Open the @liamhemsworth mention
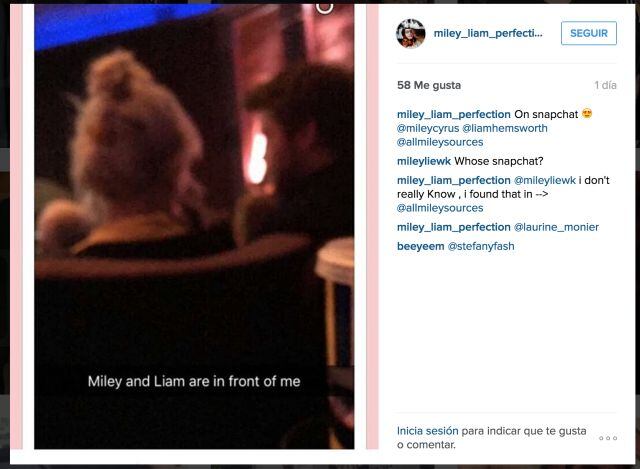This screenshot has width=640, height=469. (x=505, y=128)
